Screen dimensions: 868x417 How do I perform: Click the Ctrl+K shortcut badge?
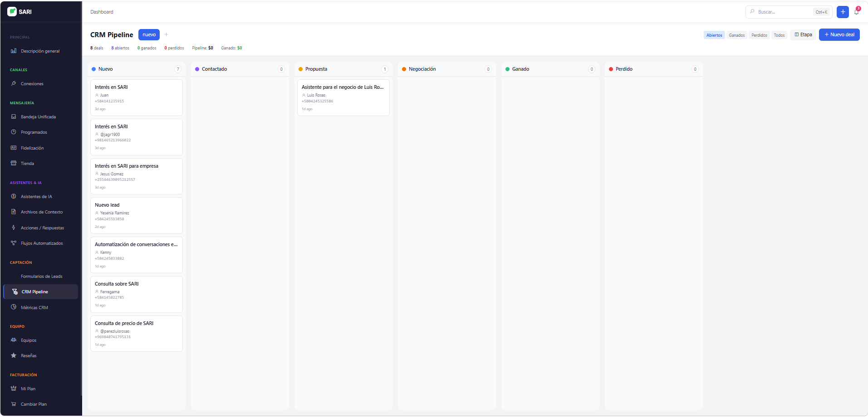click(821, 12)
